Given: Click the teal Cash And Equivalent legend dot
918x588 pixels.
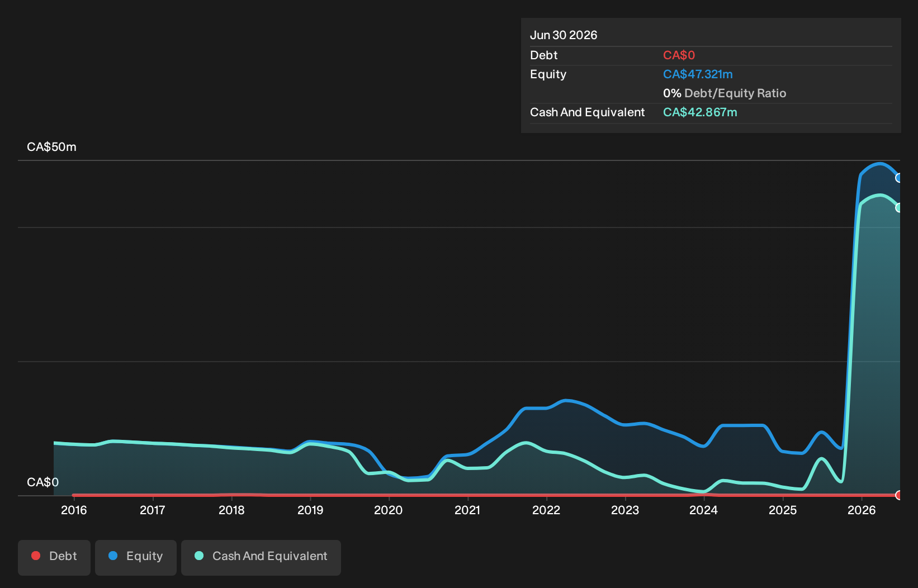Looking at the screenshot, I should click(x=199, y=556).
